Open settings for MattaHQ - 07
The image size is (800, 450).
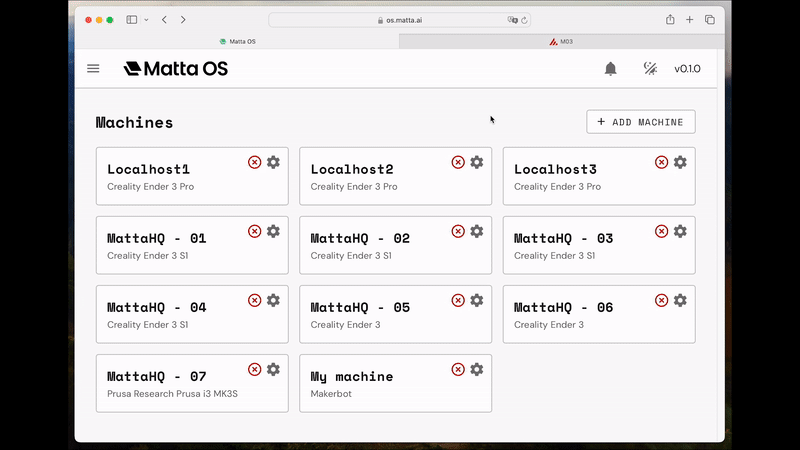[273, 369]
